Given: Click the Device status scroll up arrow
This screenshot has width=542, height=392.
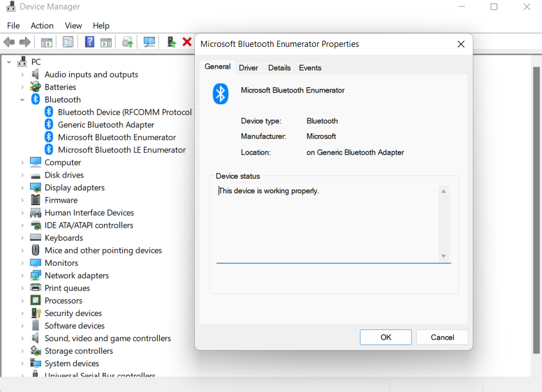Looking at the screenshot, I should 444,192.
